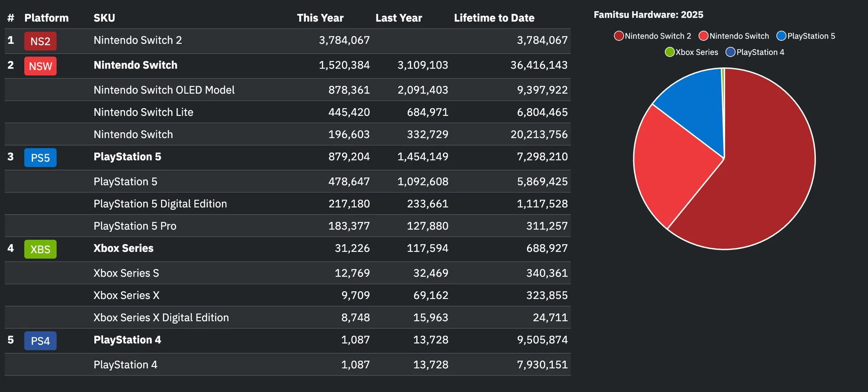Click the green XBS platform badge
Screen dimensions: 868x392
click(x=40, y=249)
